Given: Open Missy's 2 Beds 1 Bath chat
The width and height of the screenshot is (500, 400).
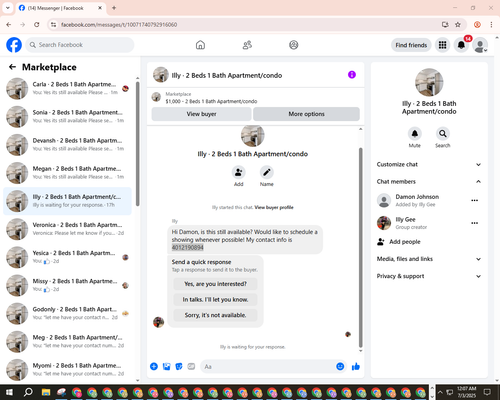Looking at the screenshot, I should [x=67, y=285].
